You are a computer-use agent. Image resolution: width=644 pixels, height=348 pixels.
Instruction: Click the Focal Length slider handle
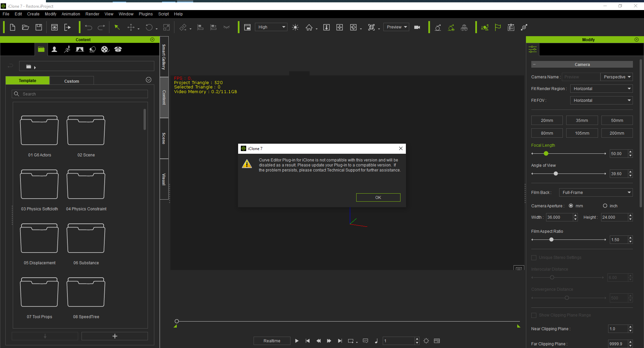[x=546, y=154]
